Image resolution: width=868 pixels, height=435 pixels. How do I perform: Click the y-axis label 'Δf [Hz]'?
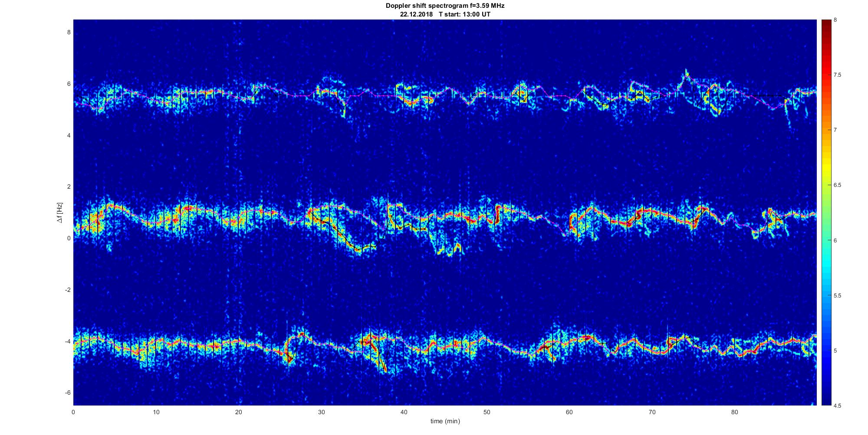pos(59,213)
